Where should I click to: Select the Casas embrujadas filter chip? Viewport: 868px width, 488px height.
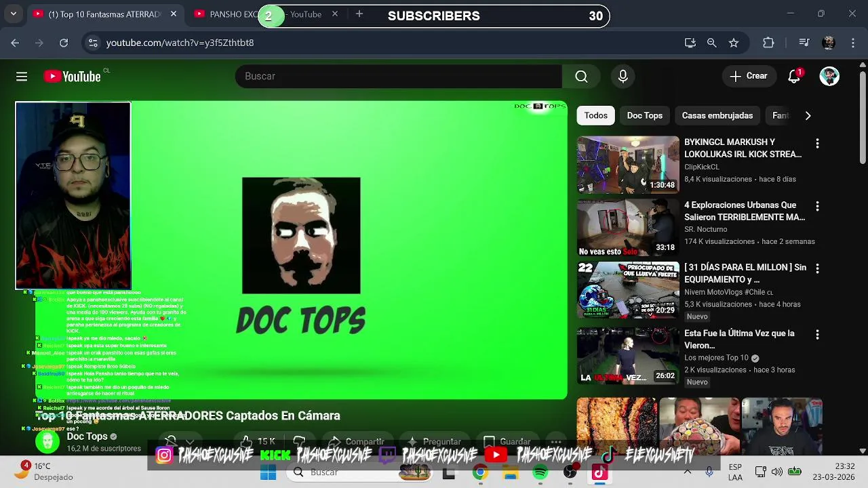click(x=717, y=115)
